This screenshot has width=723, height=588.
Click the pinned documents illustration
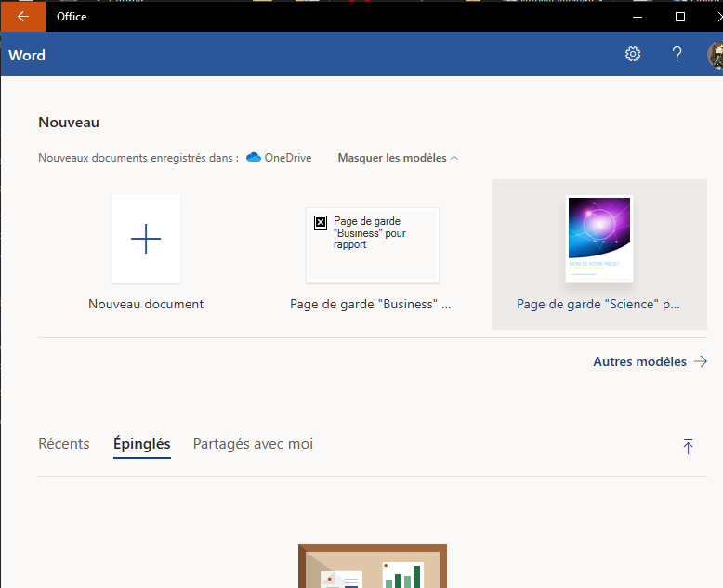(x=373, y=566)
